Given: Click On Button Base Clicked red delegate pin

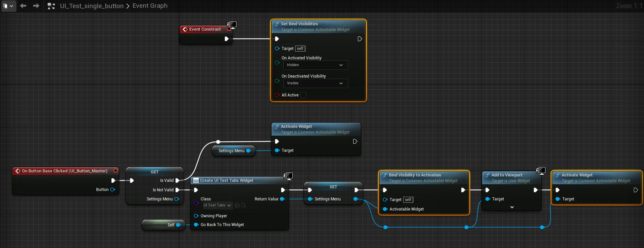Looking at the screenshot, I should pyautogui.click(x=115, y=171).
